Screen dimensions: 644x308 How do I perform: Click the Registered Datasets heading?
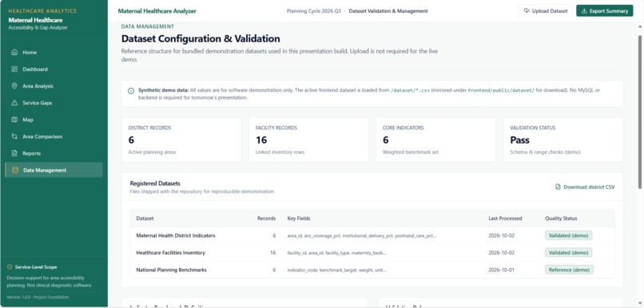(155, 184)
